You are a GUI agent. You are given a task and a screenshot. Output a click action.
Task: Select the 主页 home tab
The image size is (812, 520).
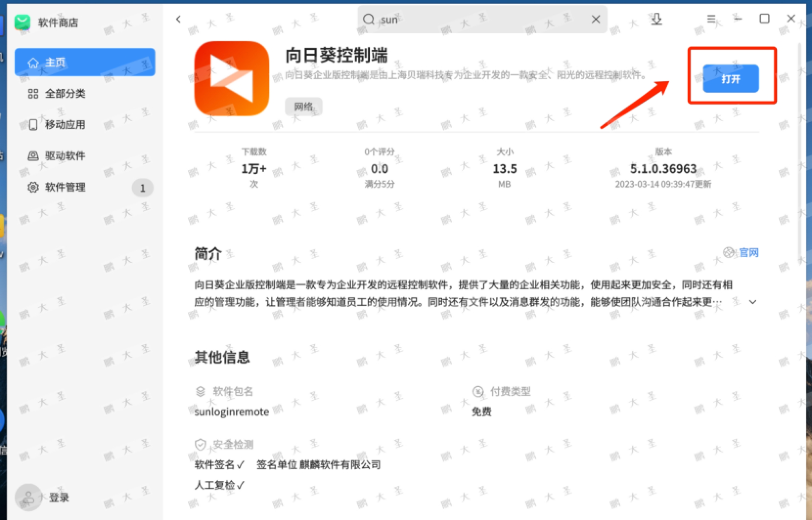(x=85, y=62)
